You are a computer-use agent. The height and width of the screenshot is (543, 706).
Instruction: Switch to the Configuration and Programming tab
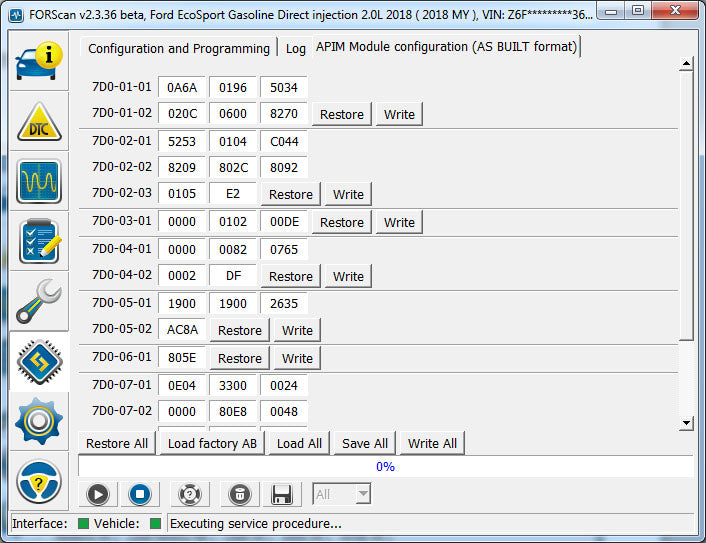tap(179, 48)
